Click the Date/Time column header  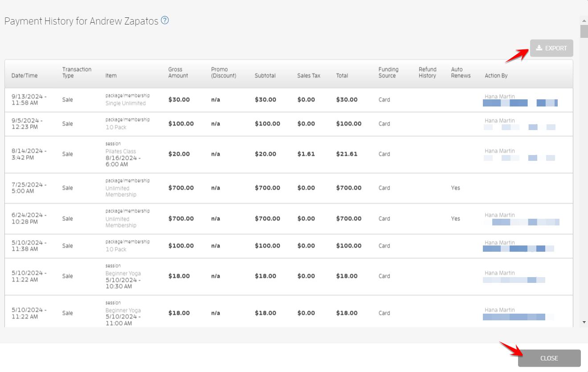pos(24,76)
